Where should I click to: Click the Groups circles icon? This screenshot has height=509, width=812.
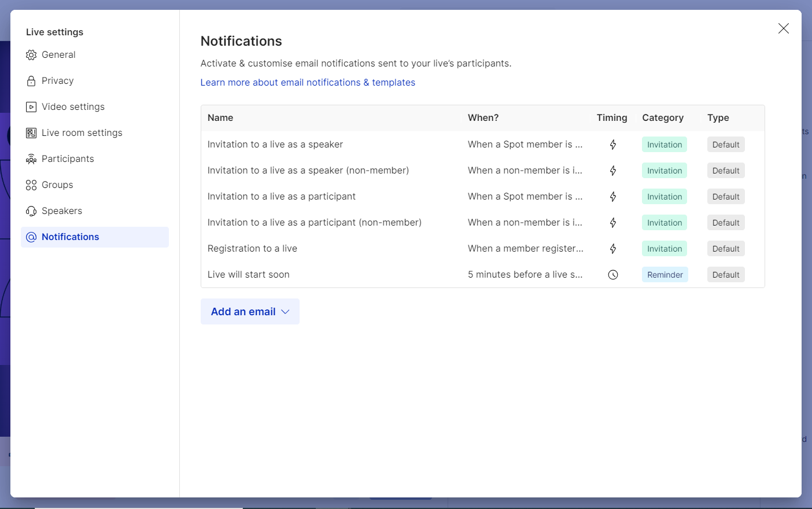[x=31, y=185]
